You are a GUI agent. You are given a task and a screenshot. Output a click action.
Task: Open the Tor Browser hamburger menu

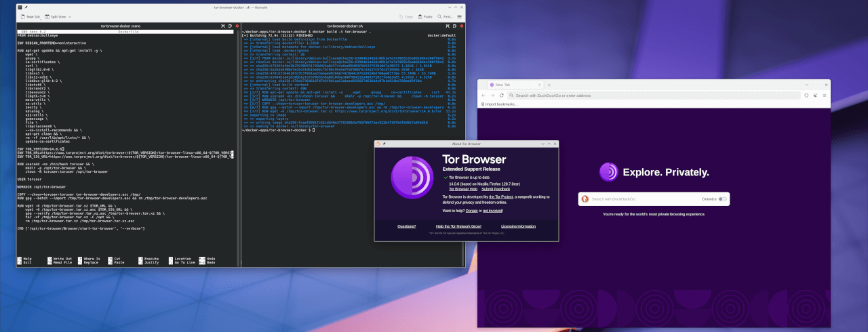coord(826,96)
